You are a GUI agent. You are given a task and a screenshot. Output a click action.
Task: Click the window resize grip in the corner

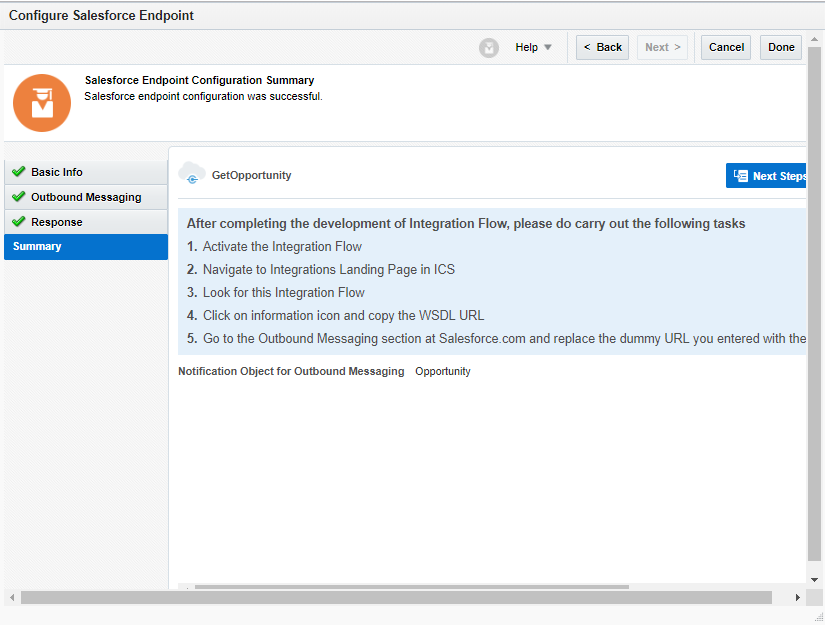(819, 617)
